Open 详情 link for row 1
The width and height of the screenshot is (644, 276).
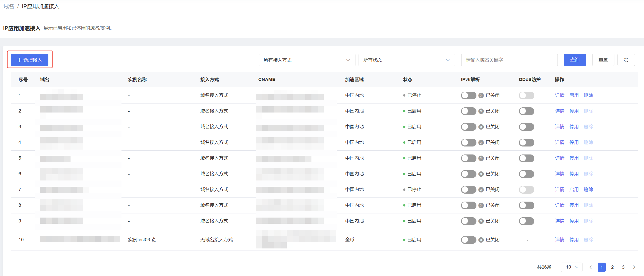(560, 95)
